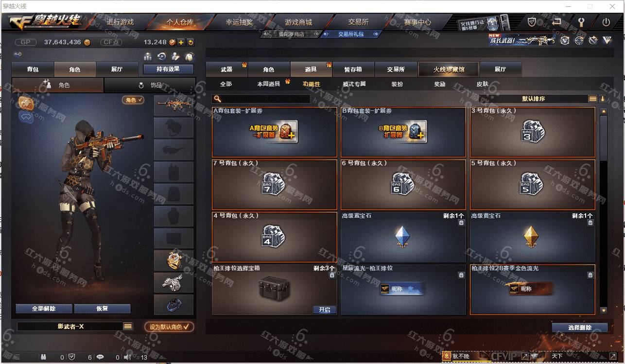The width and height of the screenshot is (625, 364).
Task: Open the 游戏商城 top menu
Action: coord(298,22)
